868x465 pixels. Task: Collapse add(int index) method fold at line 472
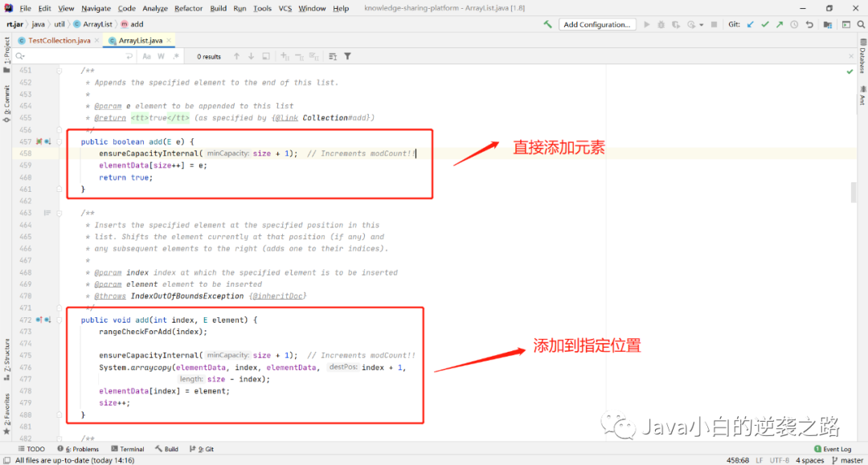pyautogui.click(x=59, y=320)
